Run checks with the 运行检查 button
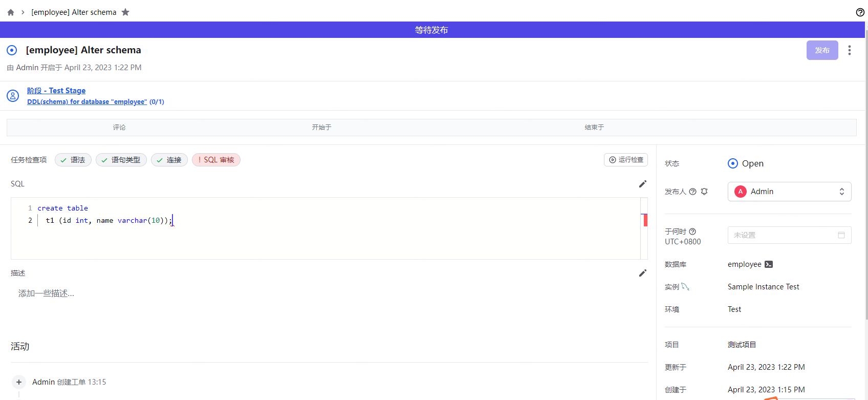 point(626,160)
